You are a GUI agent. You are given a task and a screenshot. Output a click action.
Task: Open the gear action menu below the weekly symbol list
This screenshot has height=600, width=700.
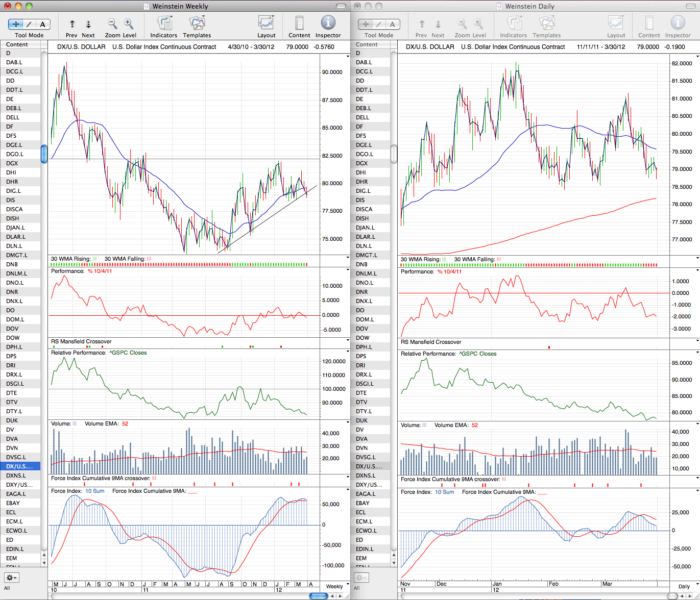tap(11, 578)
